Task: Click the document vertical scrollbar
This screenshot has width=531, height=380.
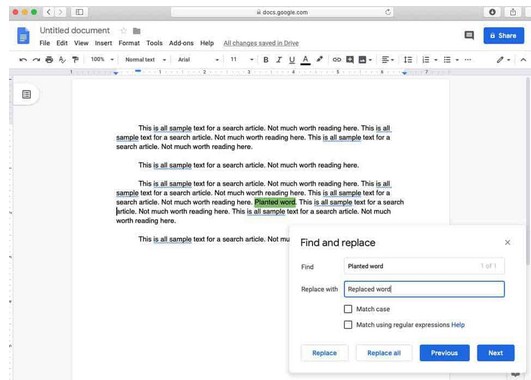Action: 528,171
